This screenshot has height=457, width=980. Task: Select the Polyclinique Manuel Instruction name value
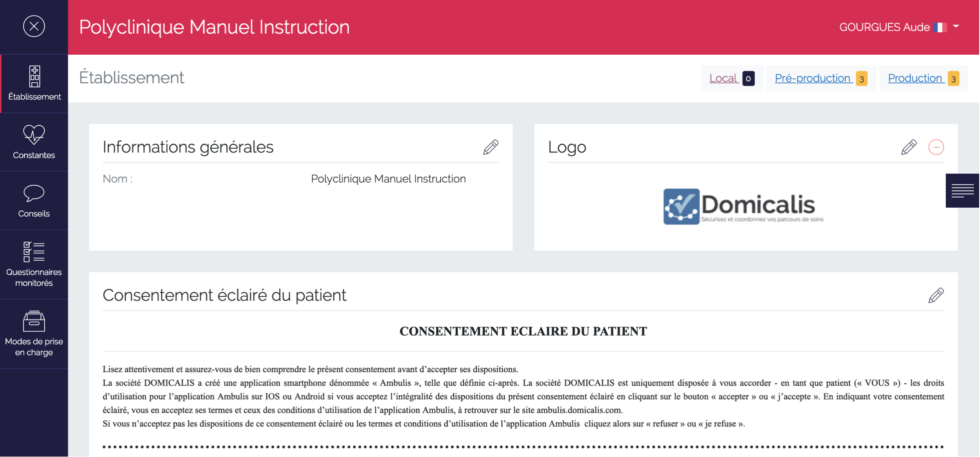click(388, 179)
